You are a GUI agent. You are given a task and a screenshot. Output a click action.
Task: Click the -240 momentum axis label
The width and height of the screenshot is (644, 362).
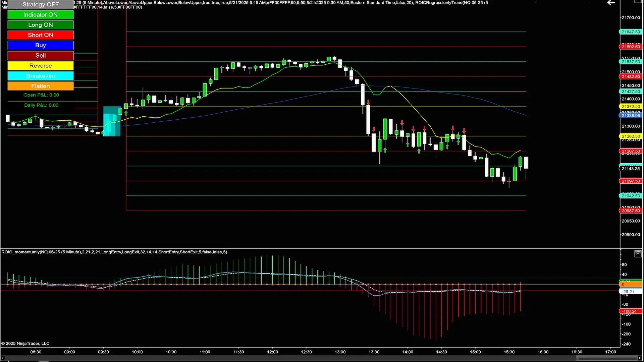pyautogui.click(x=626, y=344)
